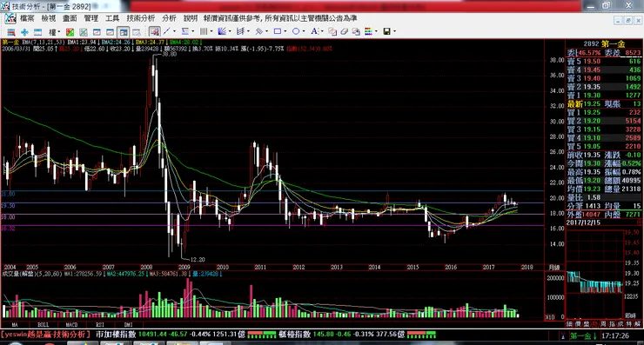644x345 pixels.
Task: Choose the rectangle drawing tool
Action: tap(278, 31)
